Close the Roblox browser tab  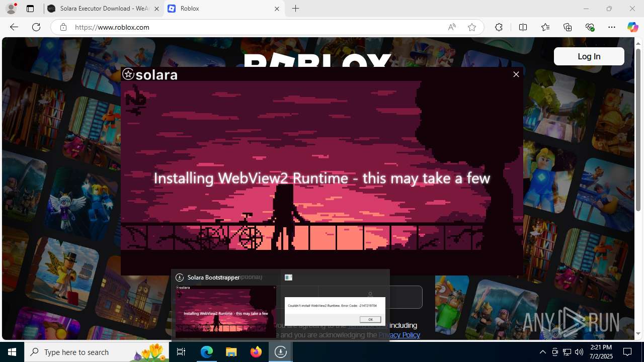tap(277, 9)
